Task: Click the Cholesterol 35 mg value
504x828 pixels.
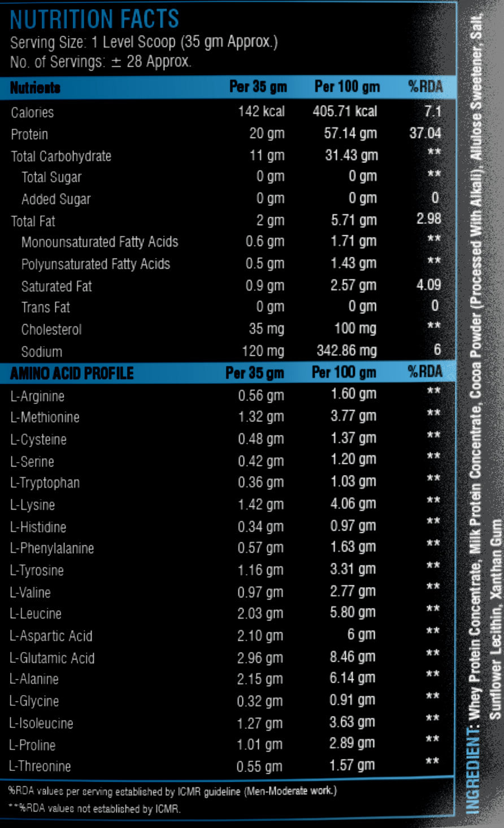Action: coord(266,329)
